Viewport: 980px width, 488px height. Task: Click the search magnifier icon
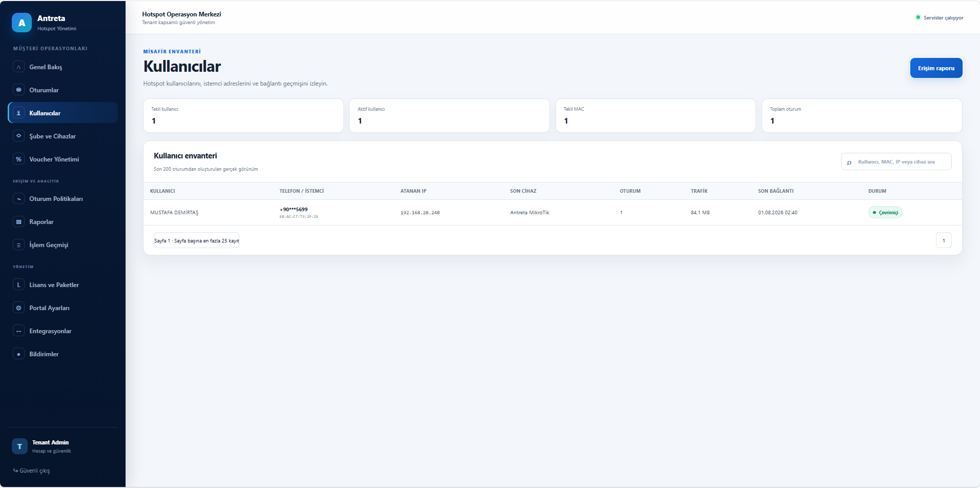849,162
